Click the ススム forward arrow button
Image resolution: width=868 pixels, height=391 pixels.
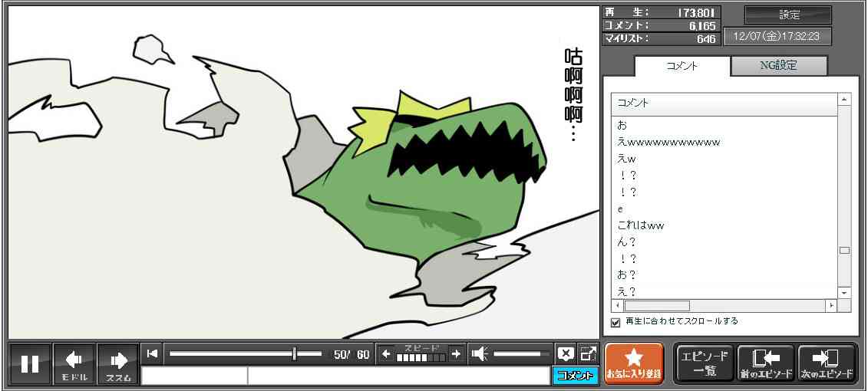coord(118,363)
